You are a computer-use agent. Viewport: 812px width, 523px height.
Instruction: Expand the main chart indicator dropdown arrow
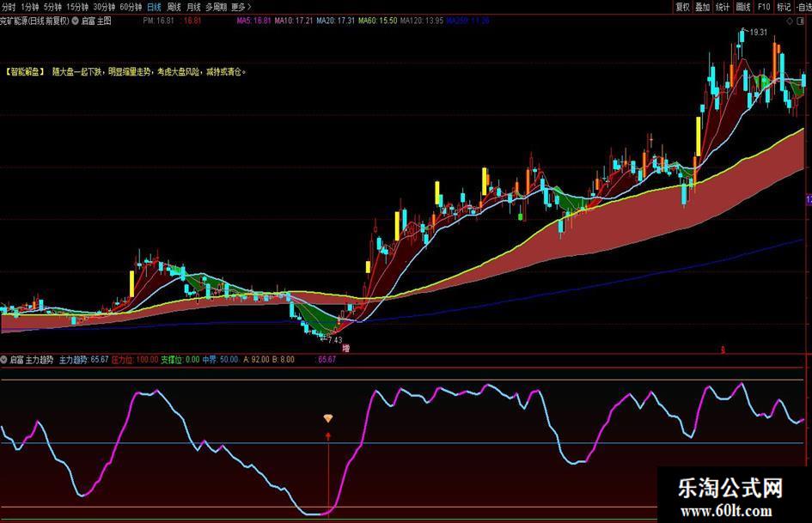75,21
